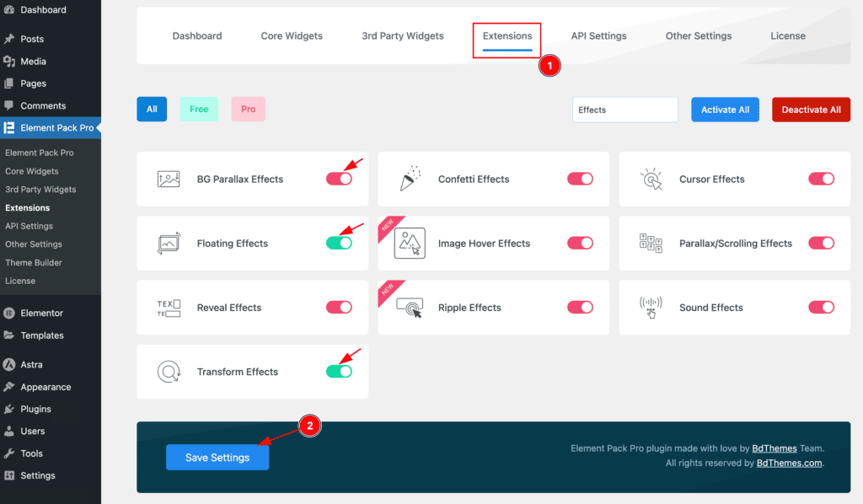Click the Reveal Effects icon
863x504 pixels.
coord(169,308)
